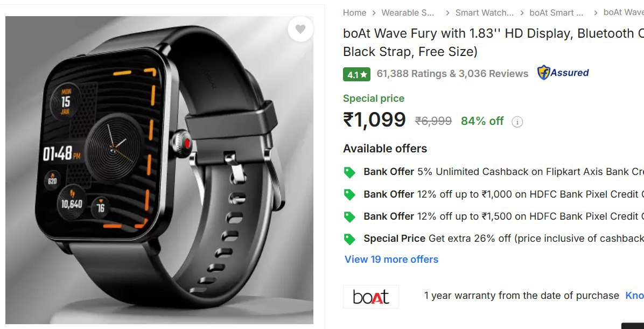
Task: Open the Smart Watches breadcrumb
Action: [x=484, y=13]
